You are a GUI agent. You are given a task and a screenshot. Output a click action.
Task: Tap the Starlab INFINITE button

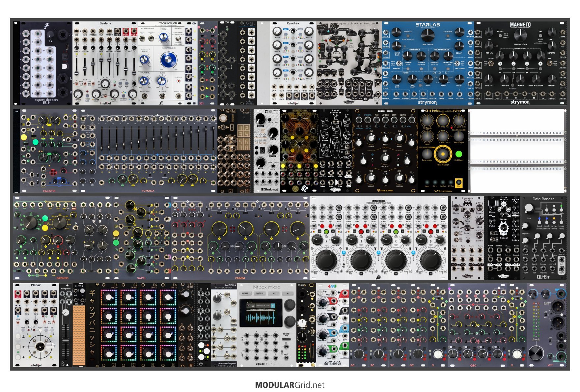pyautogui.click(x=408, y=36)
